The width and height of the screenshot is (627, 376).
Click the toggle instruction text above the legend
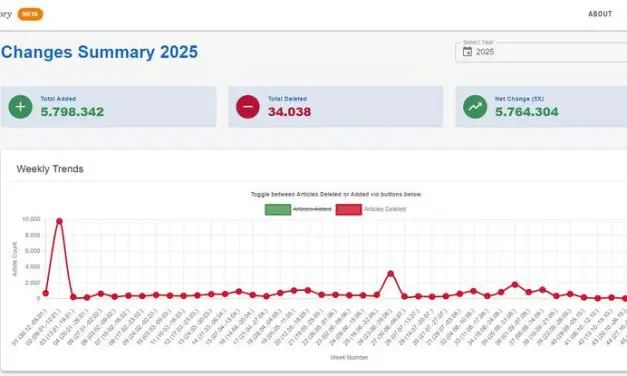(x=336, y=194)
